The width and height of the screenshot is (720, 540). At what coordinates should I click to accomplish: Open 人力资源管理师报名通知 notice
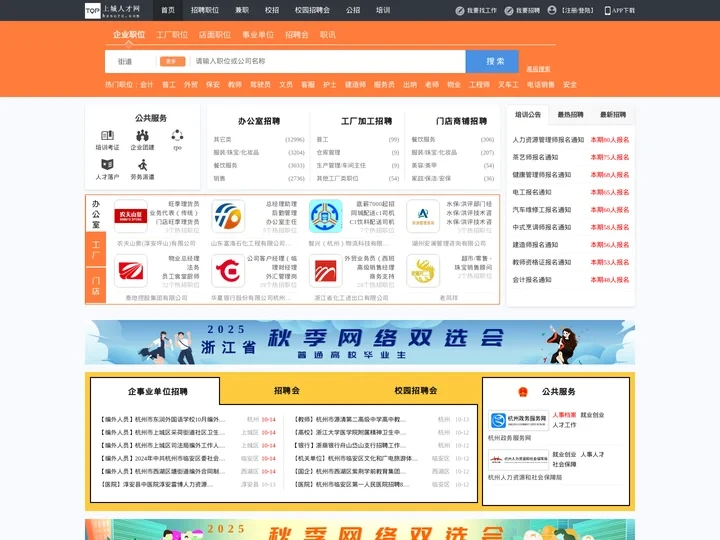point(548,140)
